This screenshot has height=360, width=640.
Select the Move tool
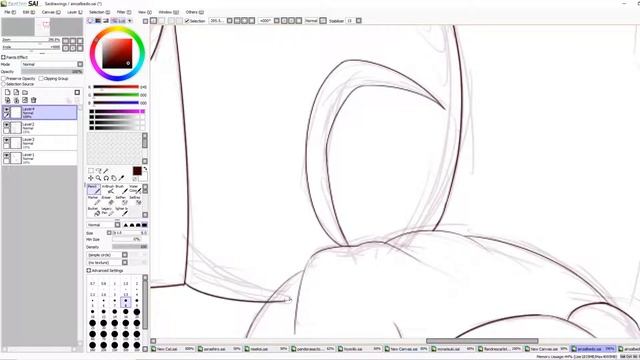pyautogui.click(x=91, y=178)
